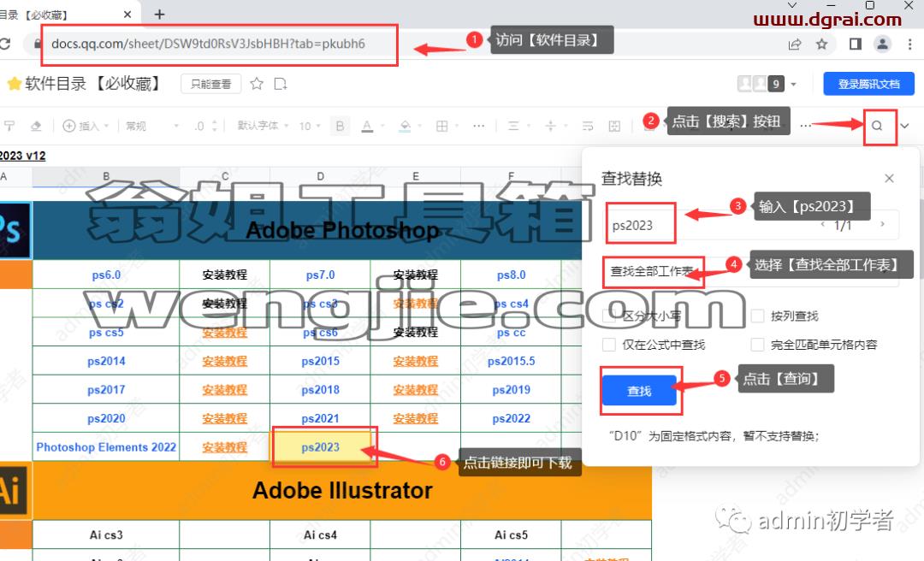
Task: Enable the 仅在公式中查找 checkbox
Action: [609, 345]
